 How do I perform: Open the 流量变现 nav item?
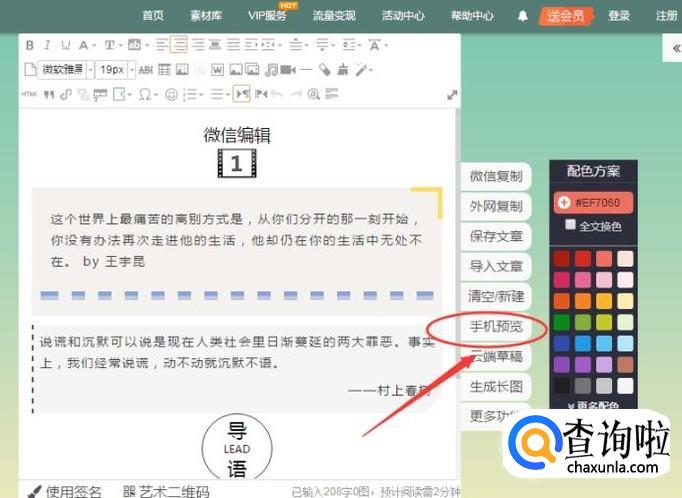click(x=334, y=16)
